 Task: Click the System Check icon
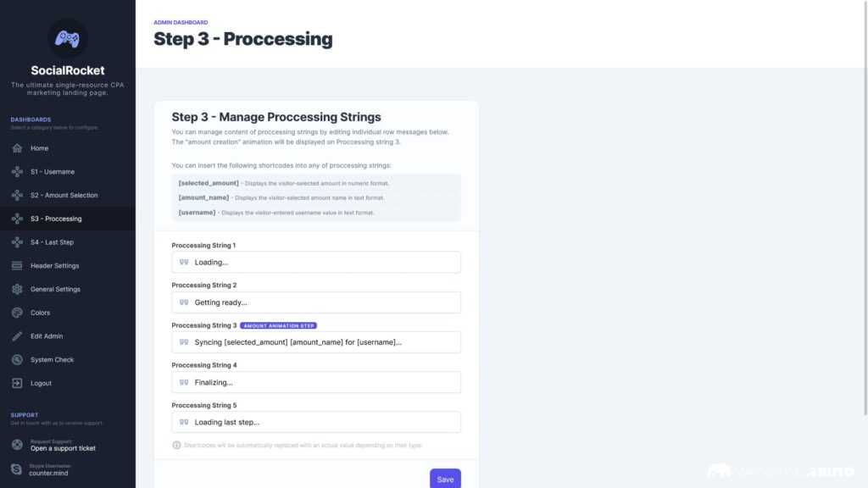17,360
